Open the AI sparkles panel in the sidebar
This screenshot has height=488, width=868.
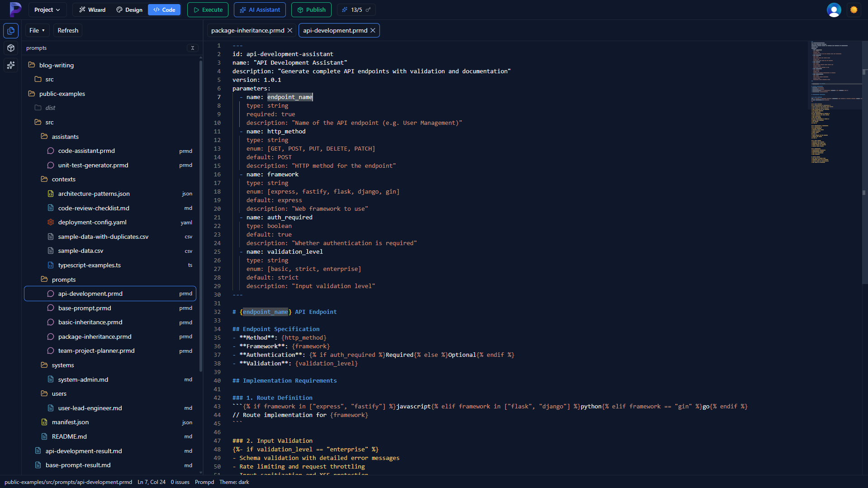pyautogui.click(x=10, y=66)
